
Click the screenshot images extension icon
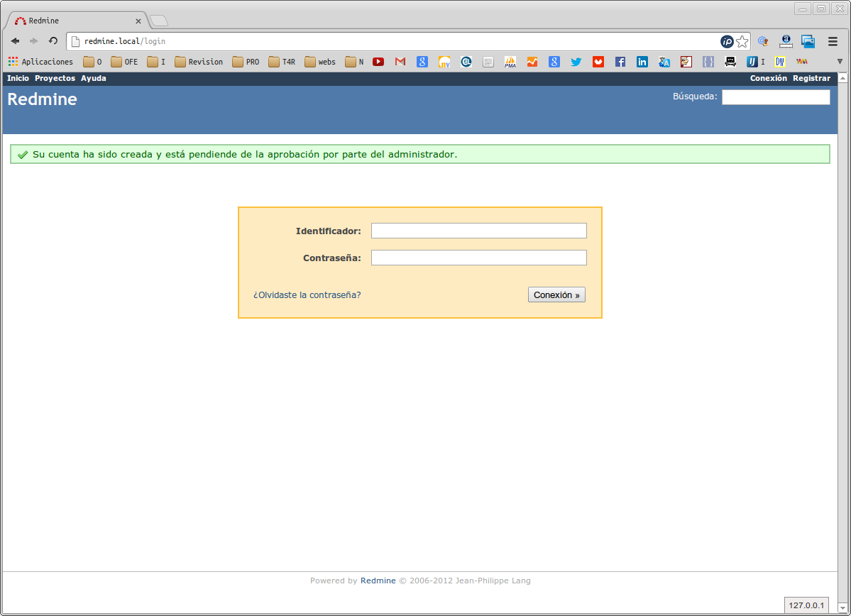[808, 41]
